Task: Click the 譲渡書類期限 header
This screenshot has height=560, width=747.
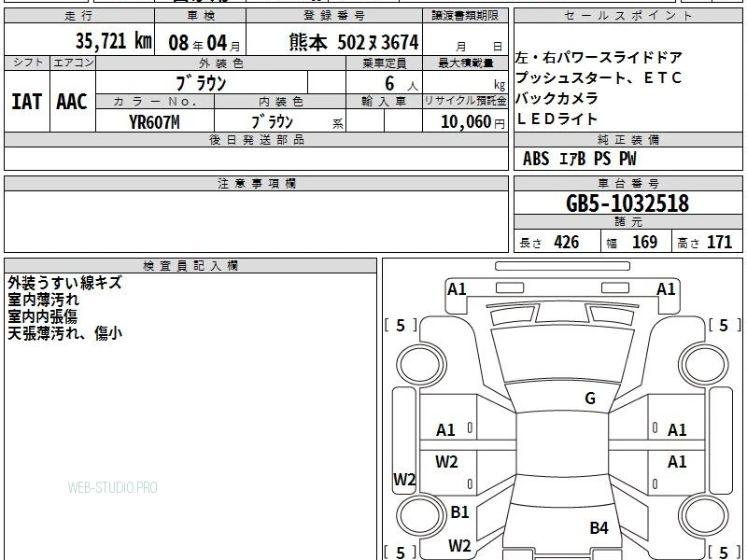Action: [x=465, y=16]
